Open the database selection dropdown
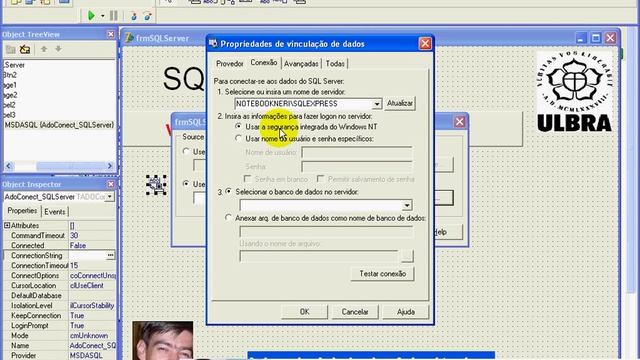The width and height of the screenshot is (640, 360). (x=407, y=205)
